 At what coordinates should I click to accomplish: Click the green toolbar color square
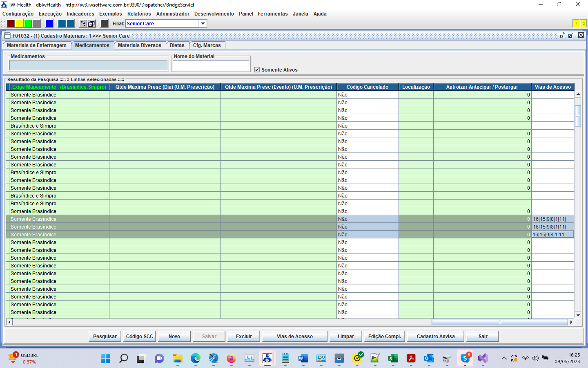(x=28, y=24)
